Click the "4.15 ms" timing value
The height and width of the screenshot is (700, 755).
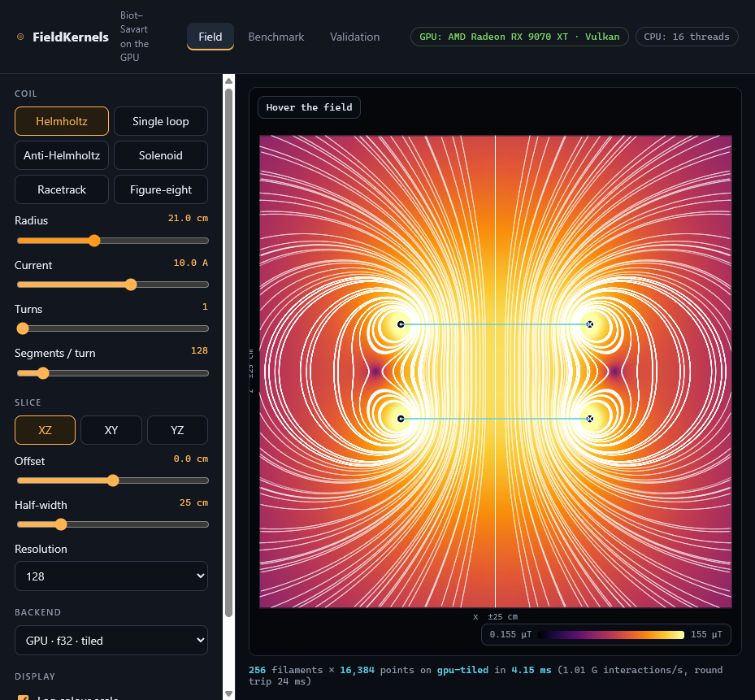531,670
